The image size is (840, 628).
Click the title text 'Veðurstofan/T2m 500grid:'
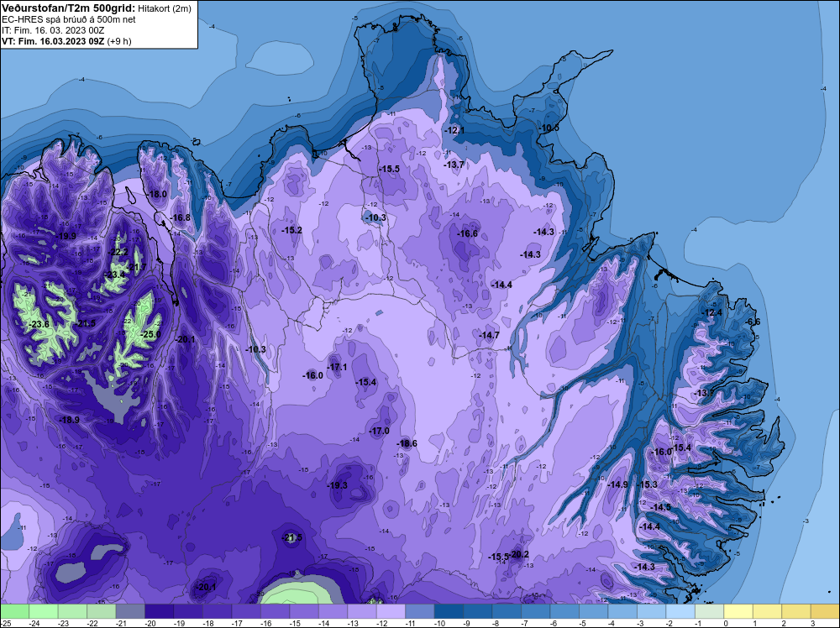69,8
